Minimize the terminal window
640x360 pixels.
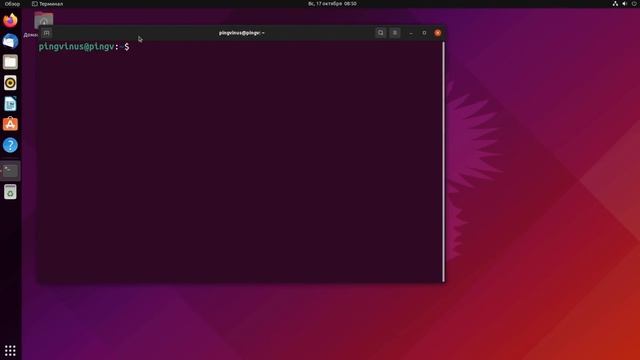click(411, 33)
